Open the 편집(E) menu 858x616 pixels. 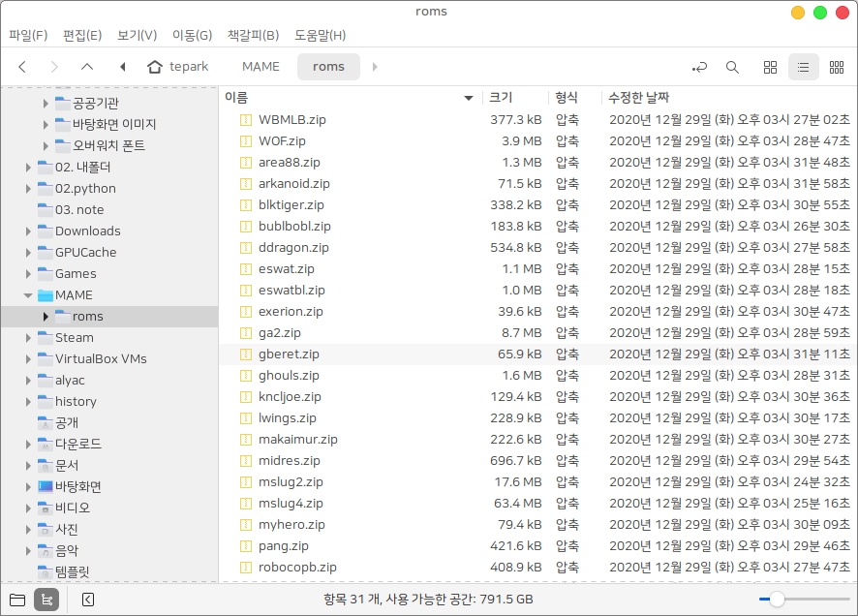pos(82,36)
